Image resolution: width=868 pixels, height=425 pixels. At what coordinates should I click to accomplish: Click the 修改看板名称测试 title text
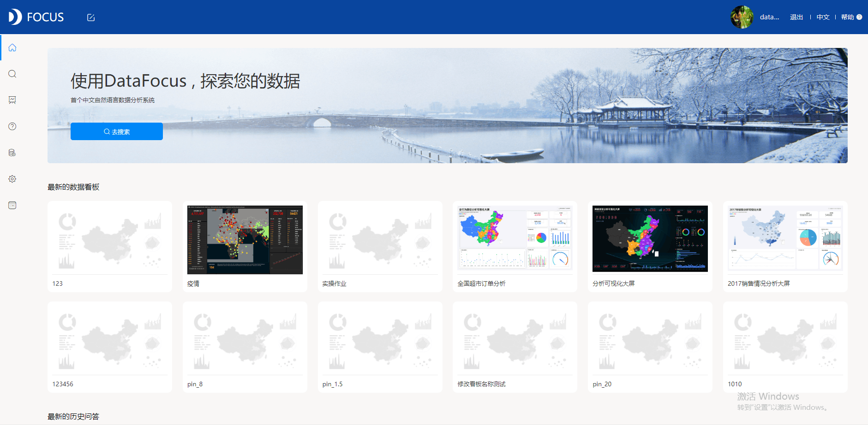click(481, 384)
